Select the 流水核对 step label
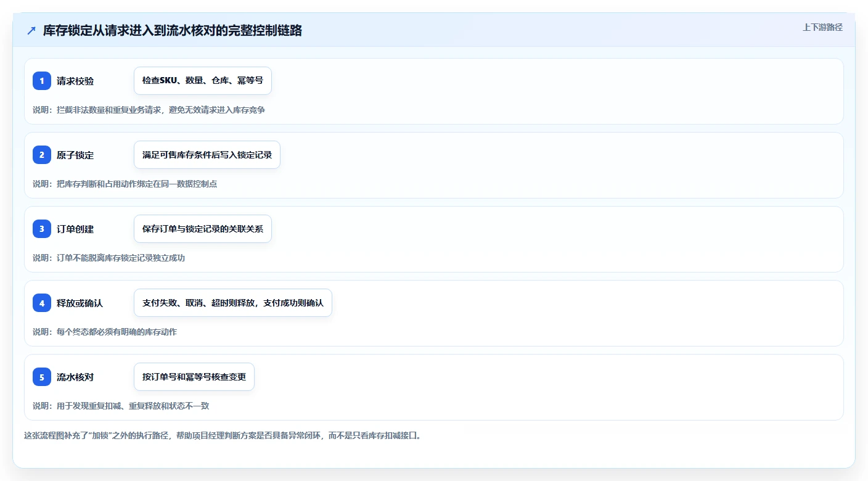 [x=75, y=377]
